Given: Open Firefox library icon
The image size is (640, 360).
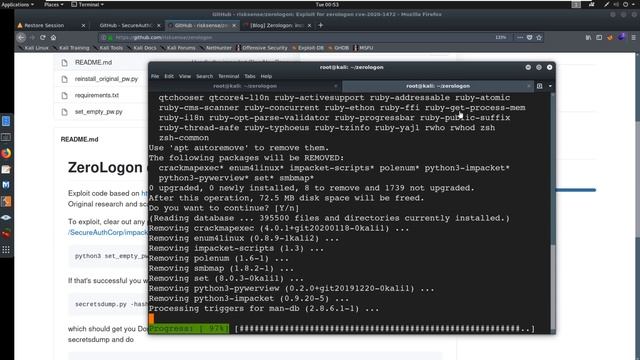Looking at the screenshot, I should 588,37.
